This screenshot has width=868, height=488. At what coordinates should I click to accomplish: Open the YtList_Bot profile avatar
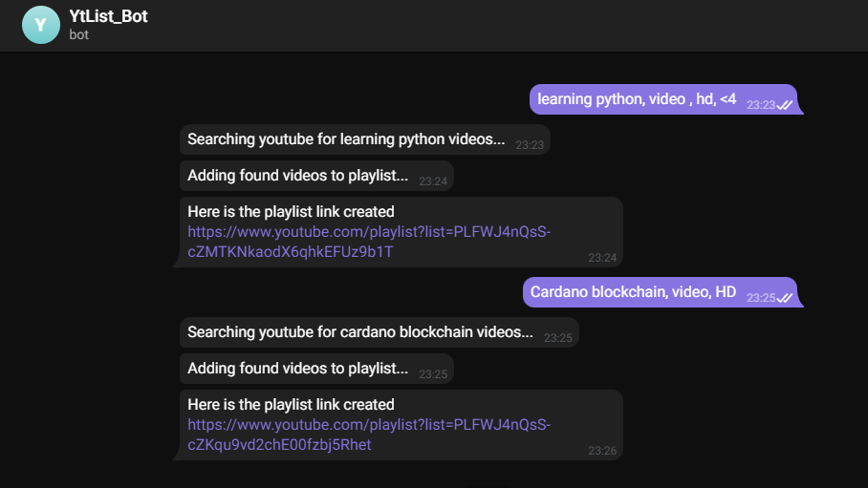41,25
